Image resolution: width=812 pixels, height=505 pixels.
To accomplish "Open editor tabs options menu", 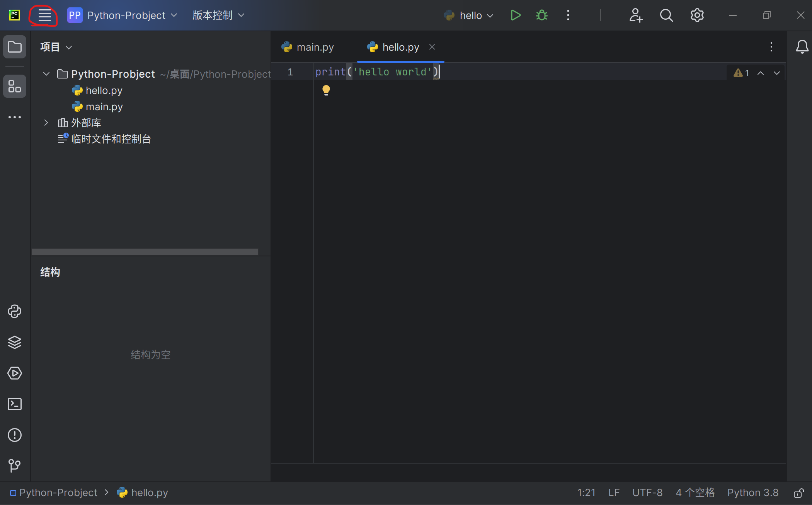I will (771, 47).
